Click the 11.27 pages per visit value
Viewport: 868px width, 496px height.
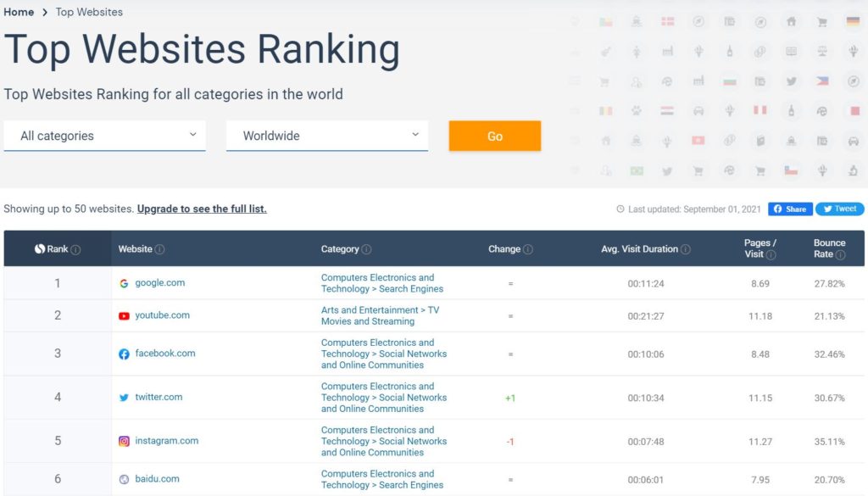760,442
